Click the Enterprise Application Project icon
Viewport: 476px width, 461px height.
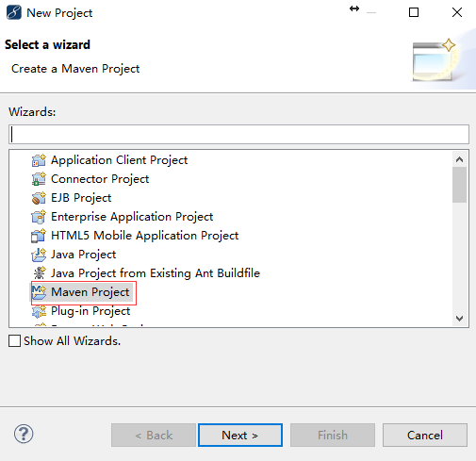(x=39, y=217)
